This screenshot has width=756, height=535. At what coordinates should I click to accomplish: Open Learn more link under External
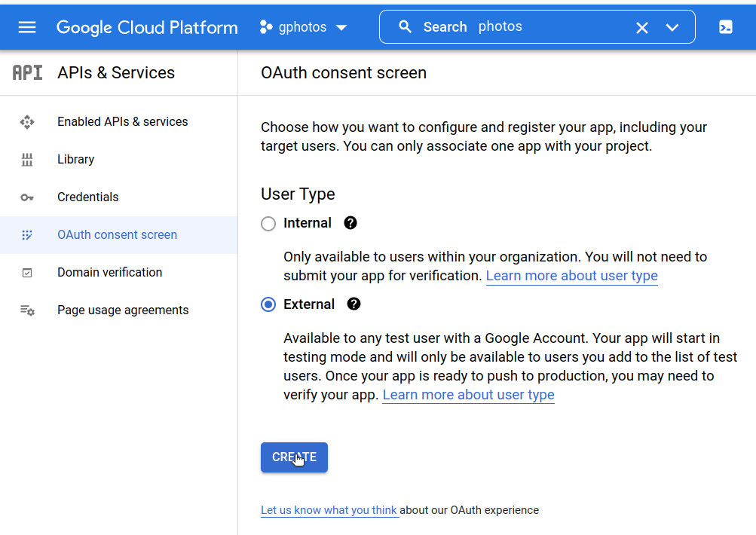click(468, 395)
